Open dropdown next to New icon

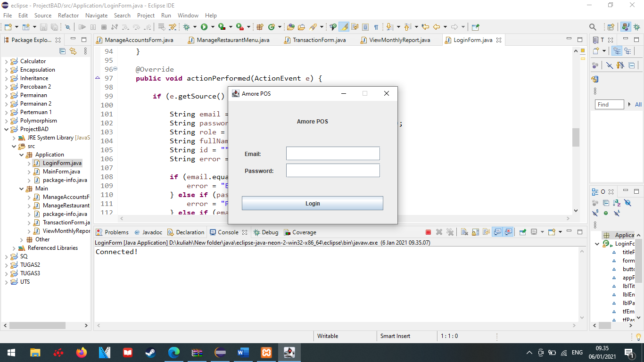click(x=17, y=27)
